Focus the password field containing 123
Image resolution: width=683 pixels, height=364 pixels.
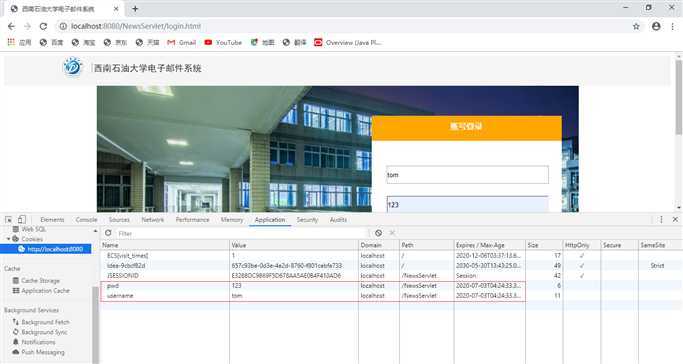[x=467, y=204]
